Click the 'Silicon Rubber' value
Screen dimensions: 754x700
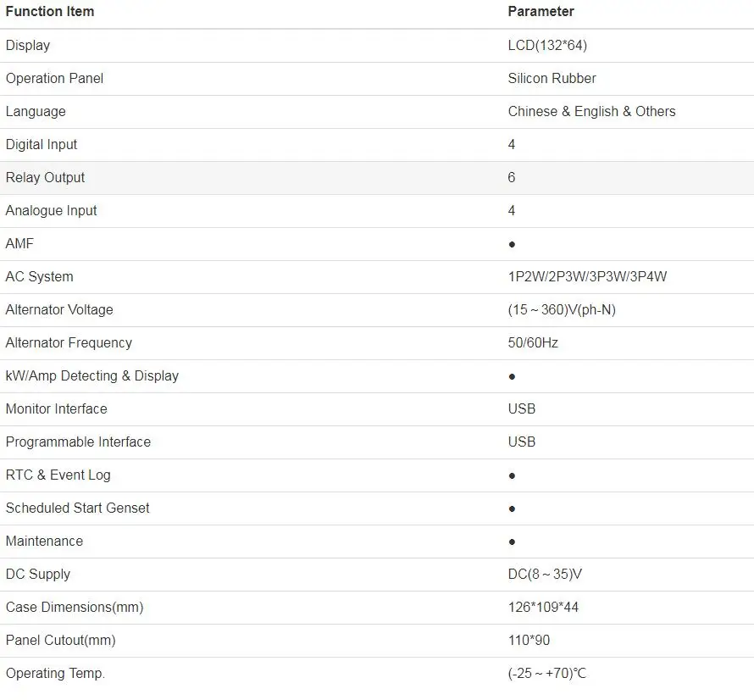[552, 79]
